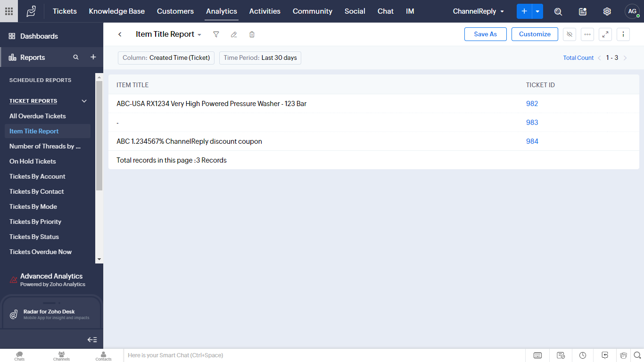Open the Channels bottom bar icon

coord(61,355)
